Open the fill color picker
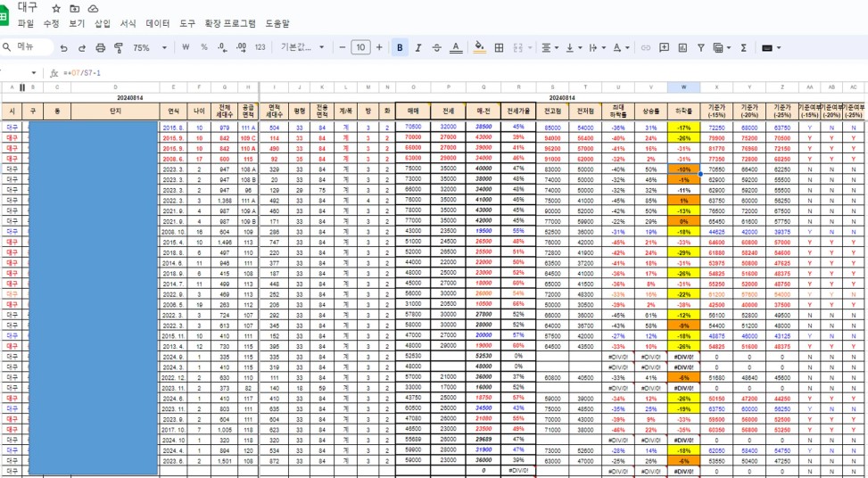The image size is (868, 478). tap(480, 47)
